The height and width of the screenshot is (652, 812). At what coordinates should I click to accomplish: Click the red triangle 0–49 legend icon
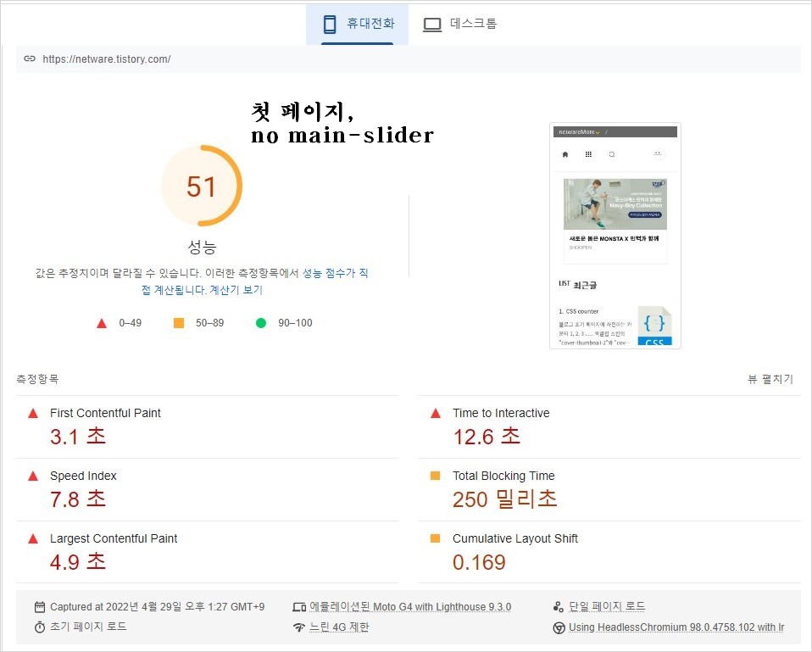tap(102, 323)
